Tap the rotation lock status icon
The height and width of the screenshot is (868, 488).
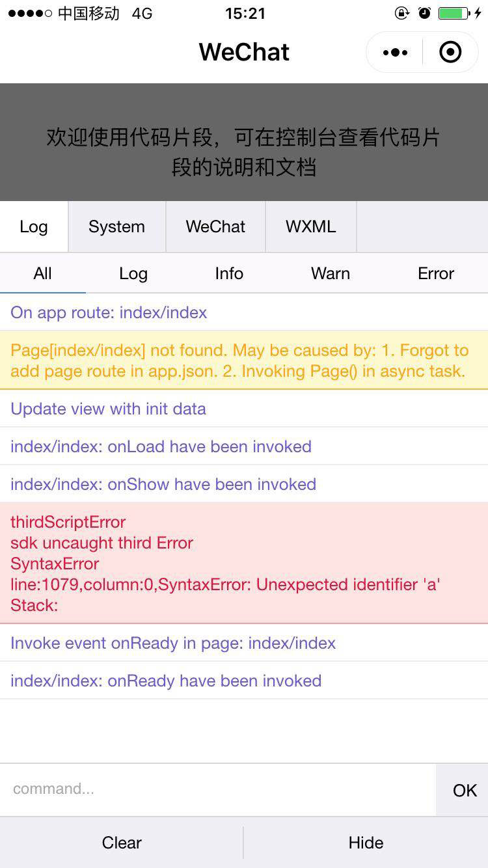pos(402,13)
